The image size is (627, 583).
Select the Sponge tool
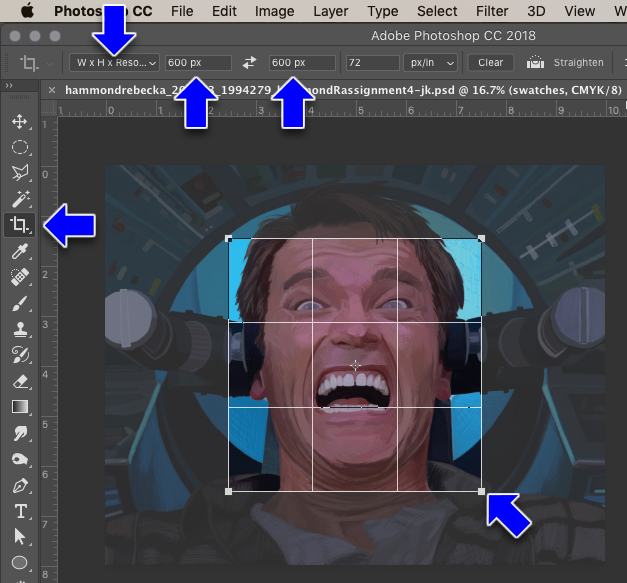tap(20, 459)
